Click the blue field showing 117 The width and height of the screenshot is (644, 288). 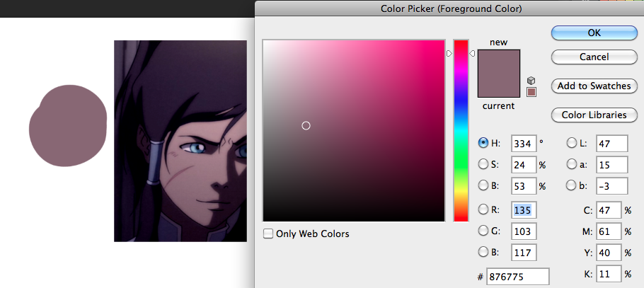pos(524,252)
